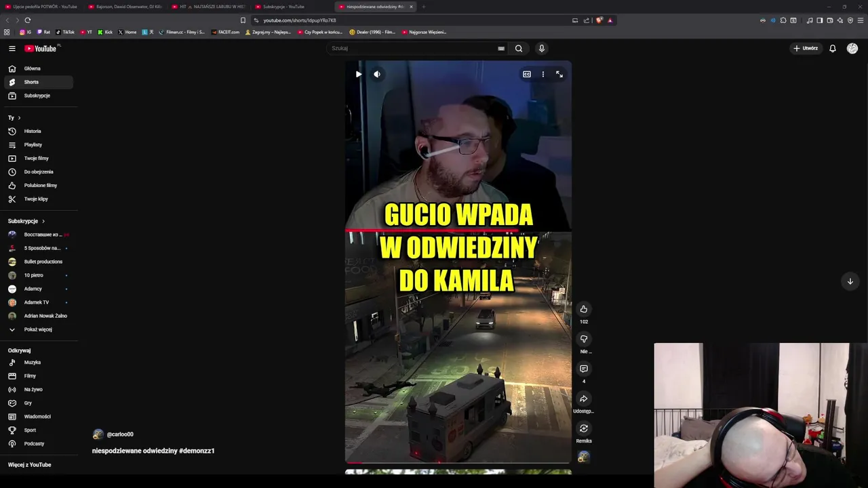Screen dimensions: 868x488
Task: Switch to 'Ujęcie pedofila POTWÓR' browser tab
Action: (x=41, y=7)
